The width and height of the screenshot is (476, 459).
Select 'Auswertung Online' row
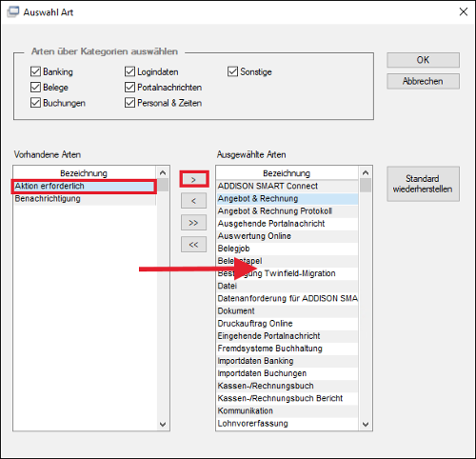click(x=288, y=236)
